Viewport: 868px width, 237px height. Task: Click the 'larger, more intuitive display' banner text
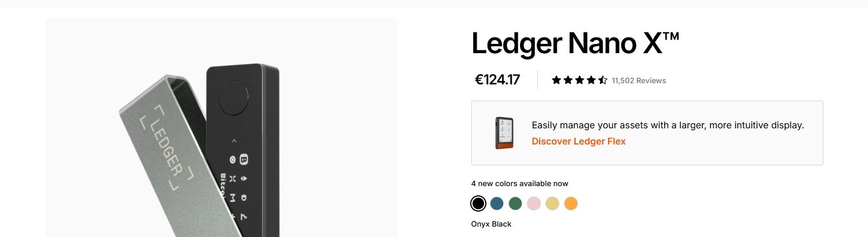(667, 125)
